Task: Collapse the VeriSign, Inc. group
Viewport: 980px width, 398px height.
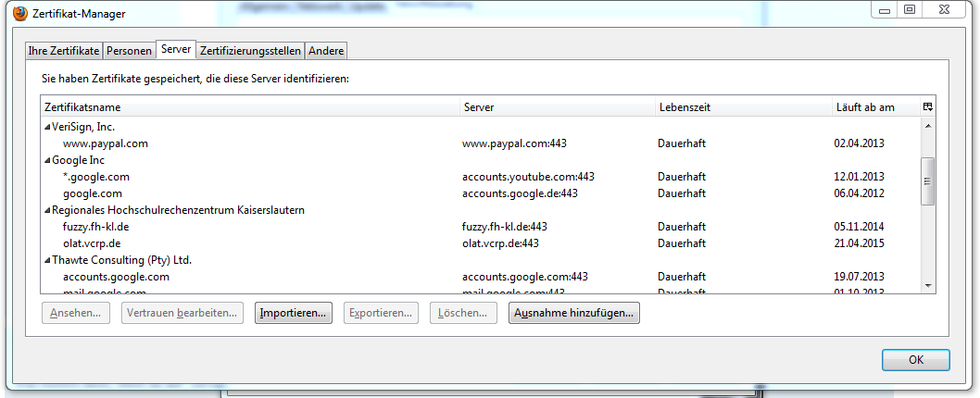Action: coord(47,127)
